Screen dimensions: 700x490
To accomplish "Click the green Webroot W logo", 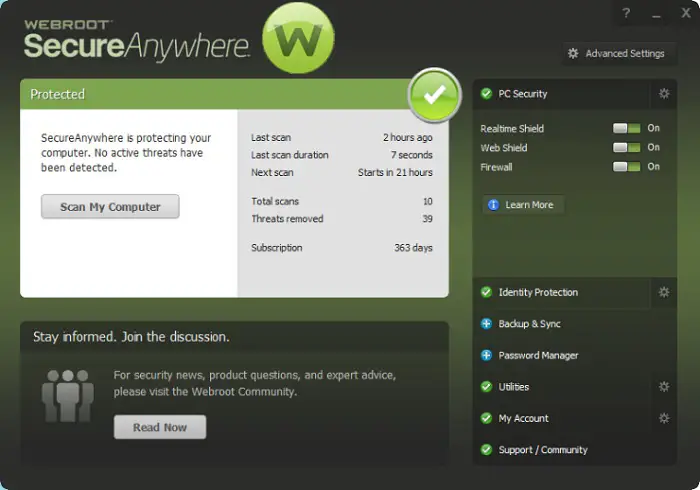I will click(x=298, y=38).
